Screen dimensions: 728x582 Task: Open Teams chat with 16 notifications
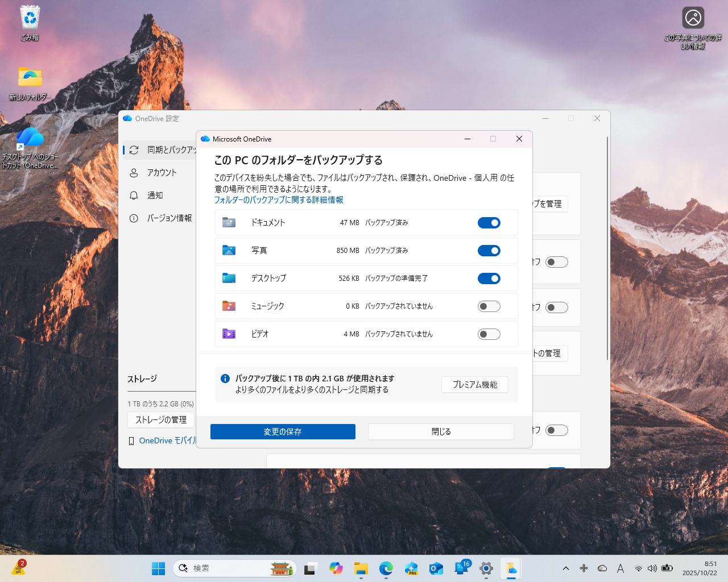(x=461, y=568)
